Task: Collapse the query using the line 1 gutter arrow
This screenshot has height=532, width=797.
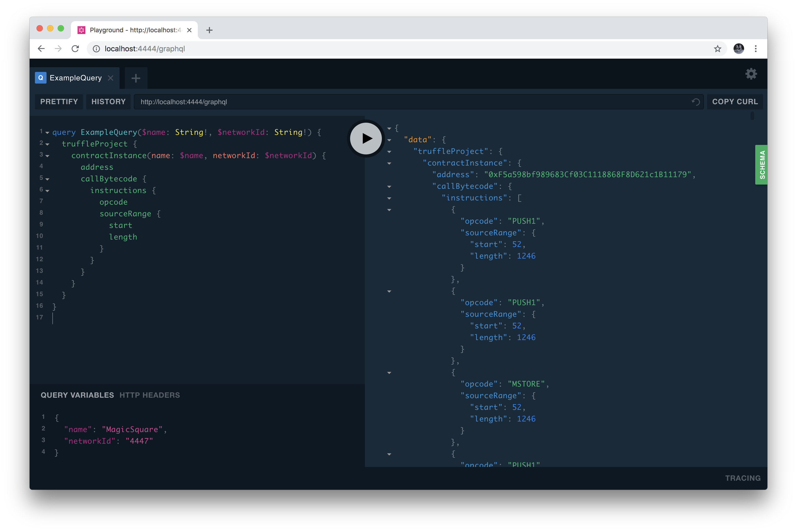Action: 47,132
